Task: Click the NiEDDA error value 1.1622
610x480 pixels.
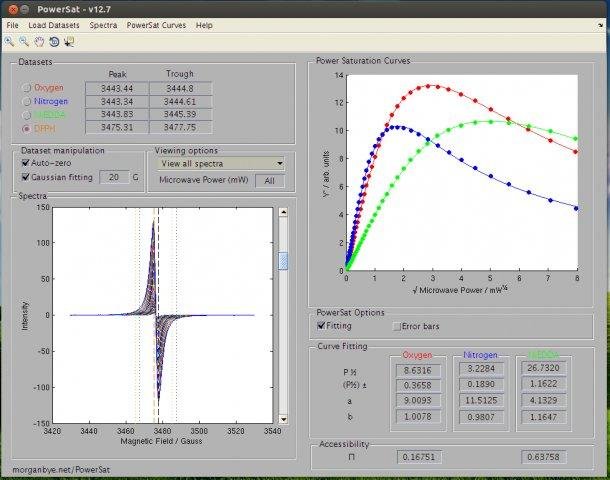Action: point(543,384)
